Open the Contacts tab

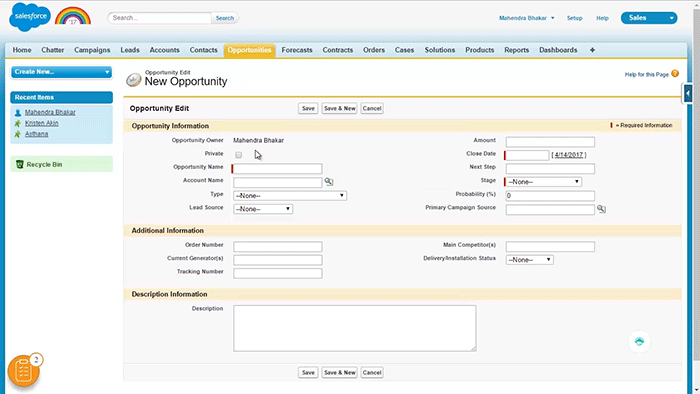tap(204, 50)
